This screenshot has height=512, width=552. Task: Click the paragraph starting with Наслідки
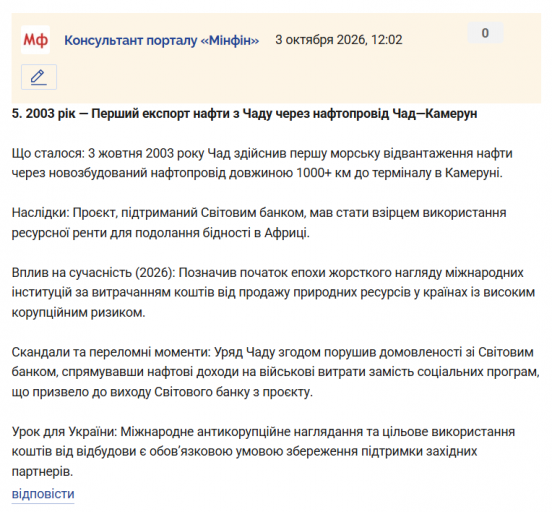pos(259,223)
